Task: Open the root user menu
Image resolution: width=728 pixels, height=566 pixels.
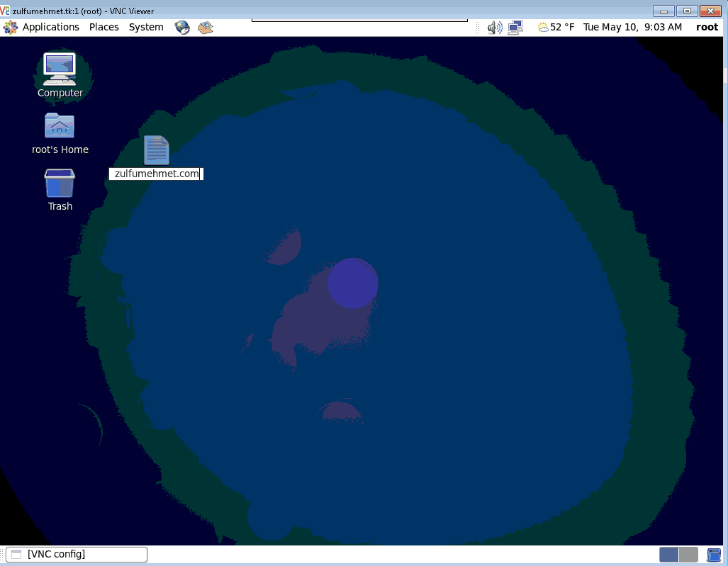Action: tap(707, 27)
